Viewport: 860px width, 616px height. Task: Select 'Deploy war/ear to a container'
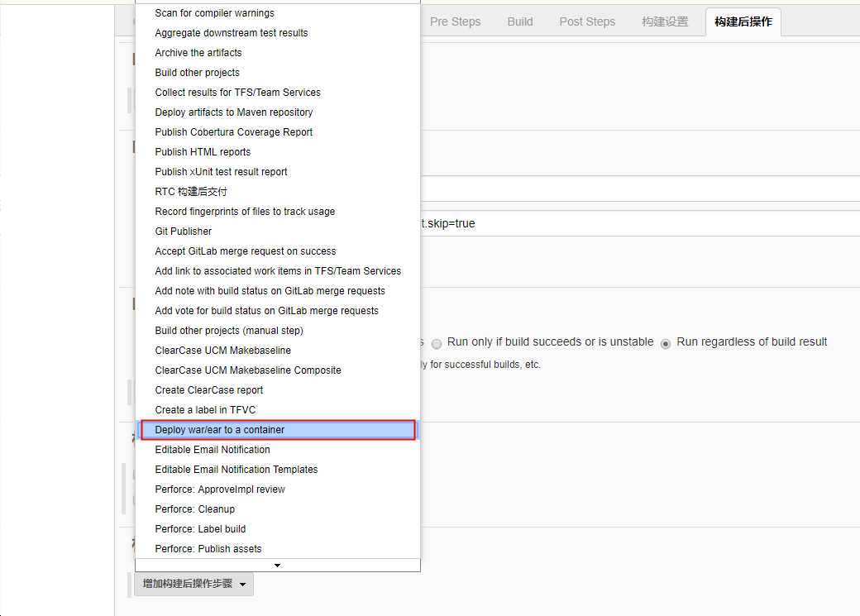coord(278,429)
